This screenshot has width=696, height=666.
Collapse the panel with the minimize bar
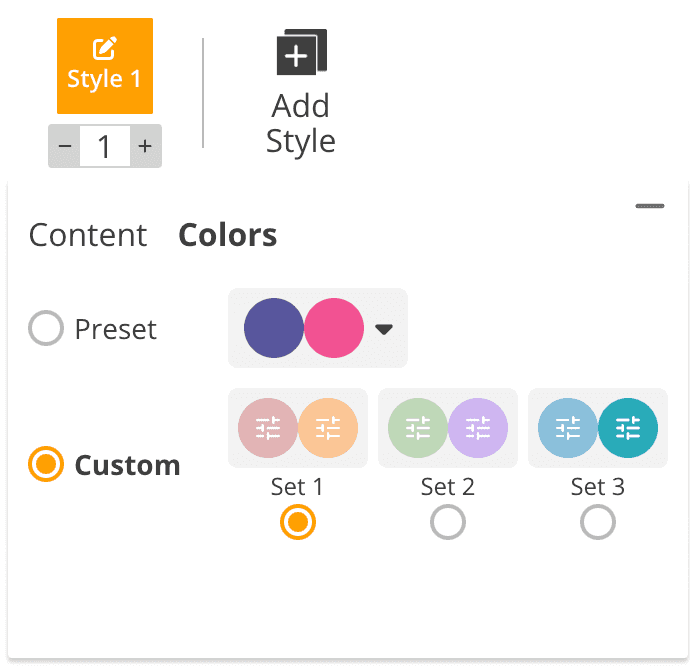[x=650, y=207]
